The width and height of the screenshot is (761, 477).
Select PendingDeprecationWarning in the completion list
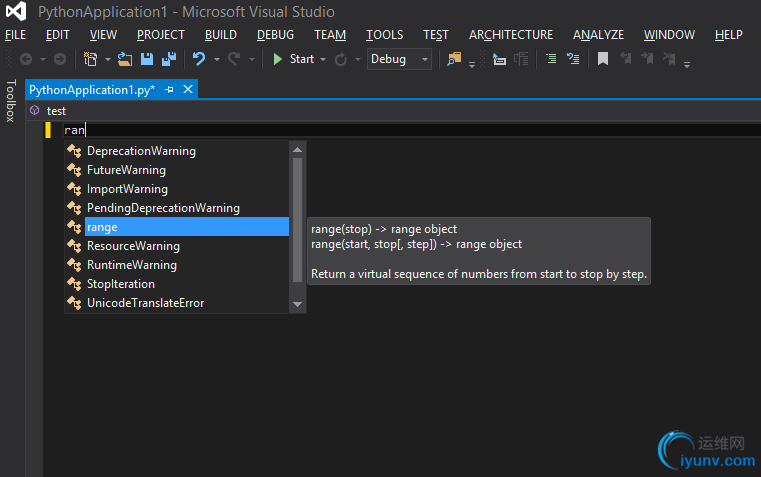coord(177,208)
